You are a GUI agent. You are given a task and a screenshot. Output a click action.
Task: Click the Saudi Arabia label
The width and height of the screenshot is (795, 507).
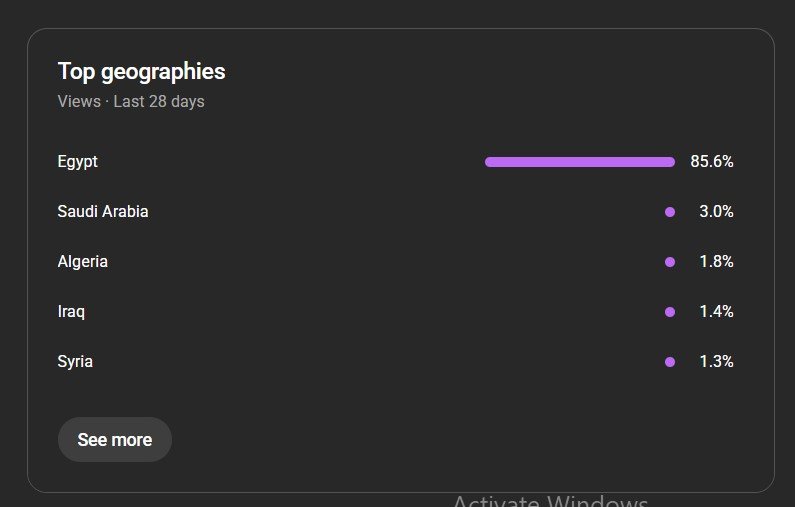103,212
